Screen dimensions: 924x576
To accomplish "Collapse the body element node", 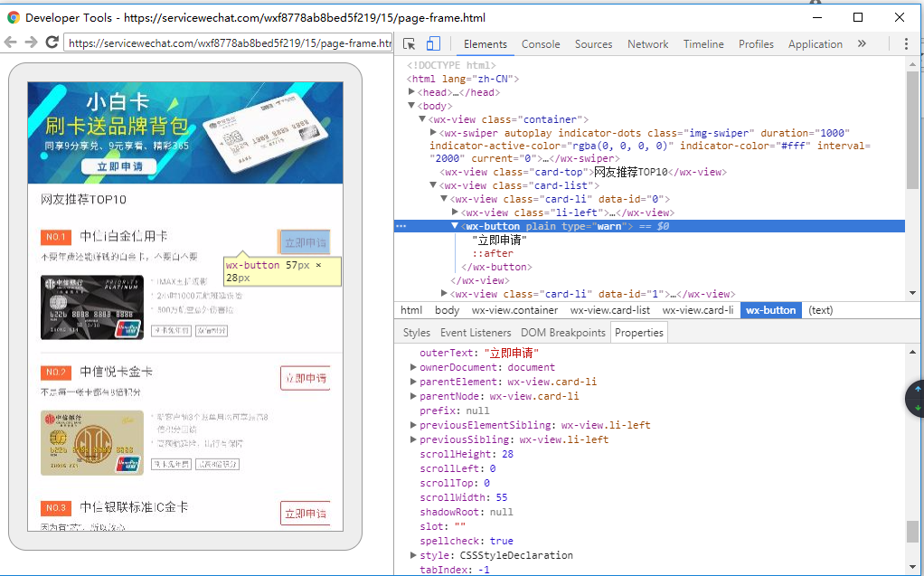I will click(x=412, y=106).
